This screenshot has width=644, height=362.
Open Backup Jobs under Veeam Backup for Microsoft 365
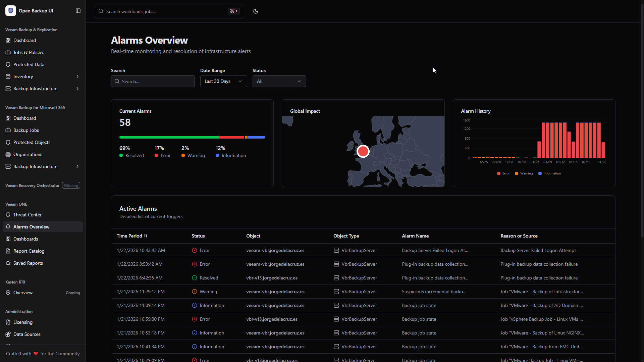coord(26,130)
